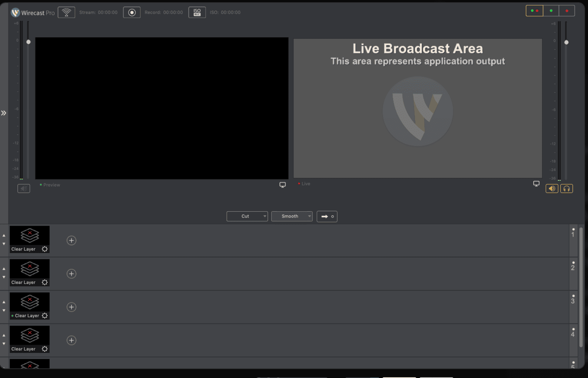Viewport: 588px width, 378px height.
Task: Switch to live-only red dot layout
Action: coord(567,11)
